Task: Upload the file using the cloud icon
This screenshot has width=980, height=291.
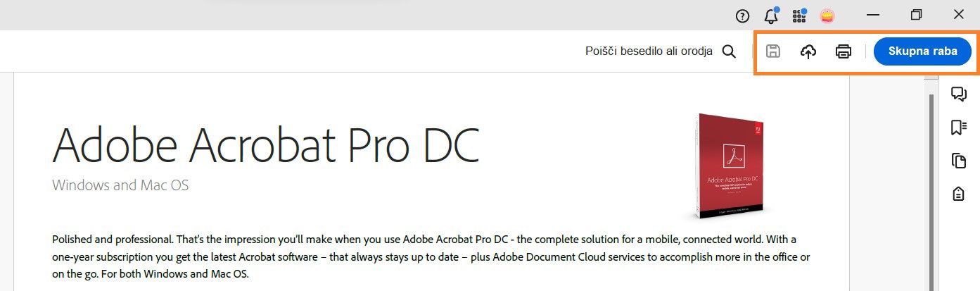Action: (808, 51)
